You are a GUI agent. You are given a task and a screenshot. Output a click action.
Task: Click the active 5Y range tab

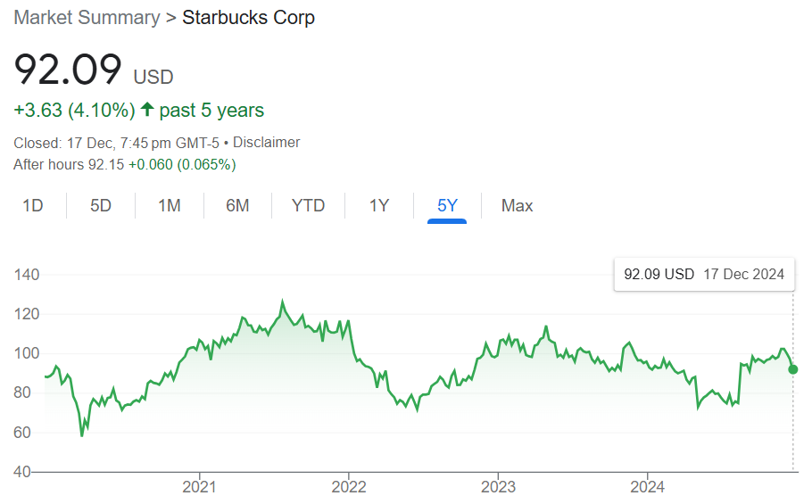click(x=447, y=206)
